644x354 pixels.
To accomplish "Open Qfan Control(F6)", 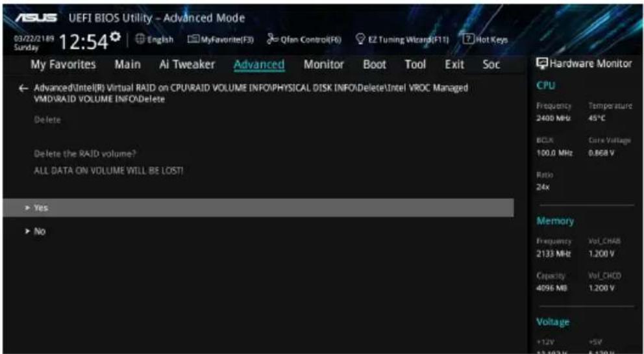I will pos(311,40).
